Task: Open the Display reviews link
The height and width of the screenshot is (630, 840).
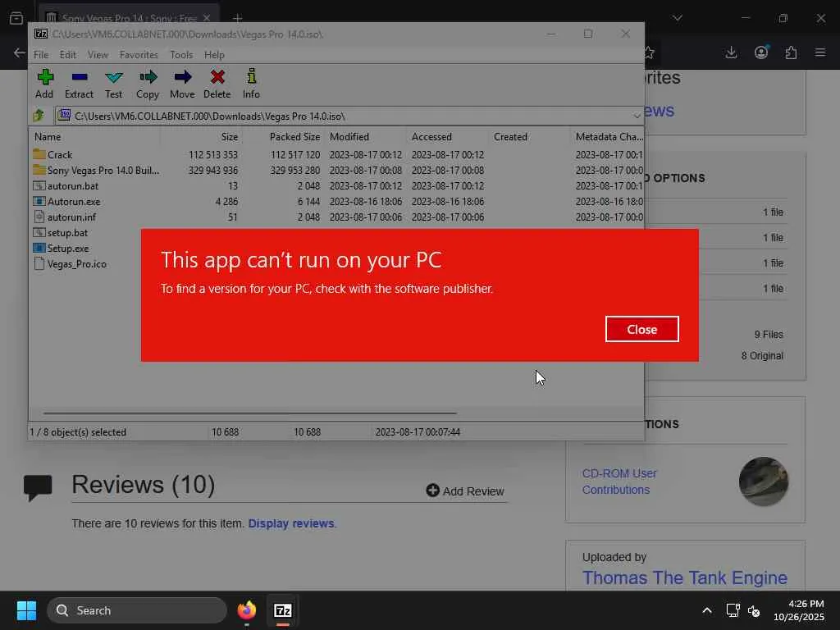Action: click(x=291, y=523)
